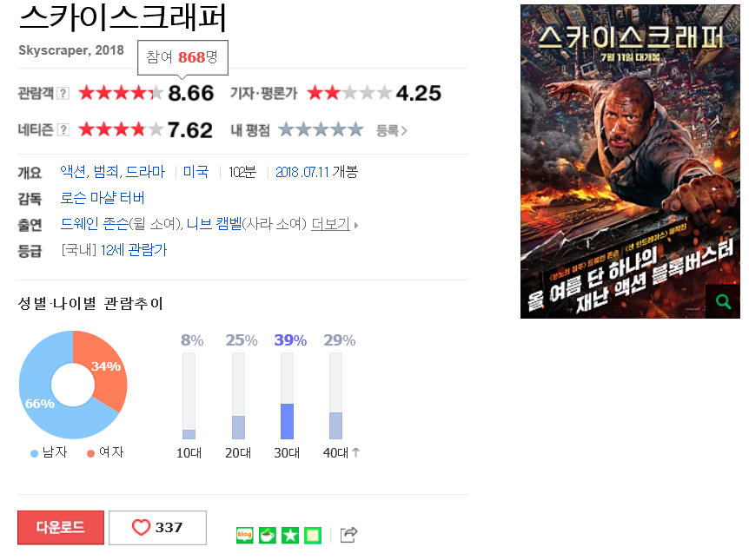
Task: Click the red 다운로드 button
Action: click(61, 528)
